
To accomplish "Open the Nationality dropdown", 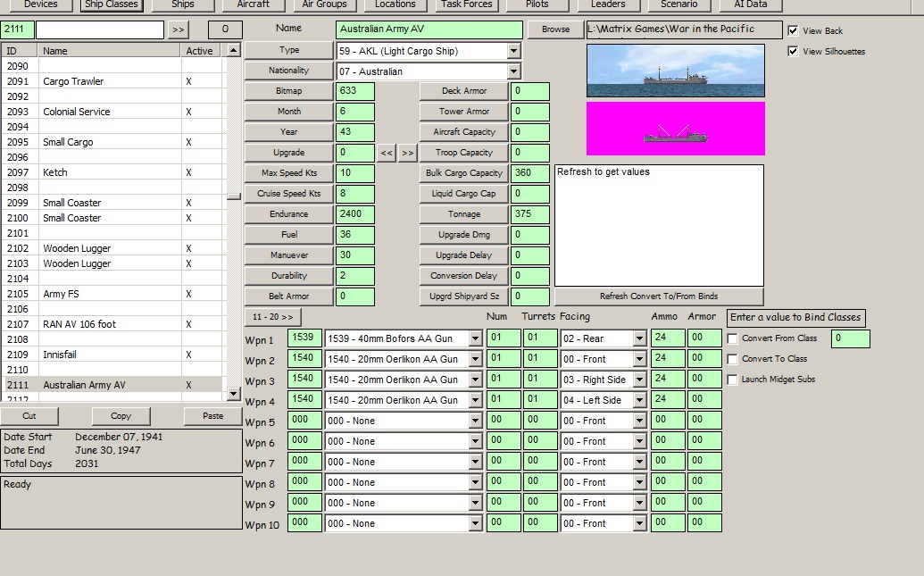I will click(x=514, y=72).
